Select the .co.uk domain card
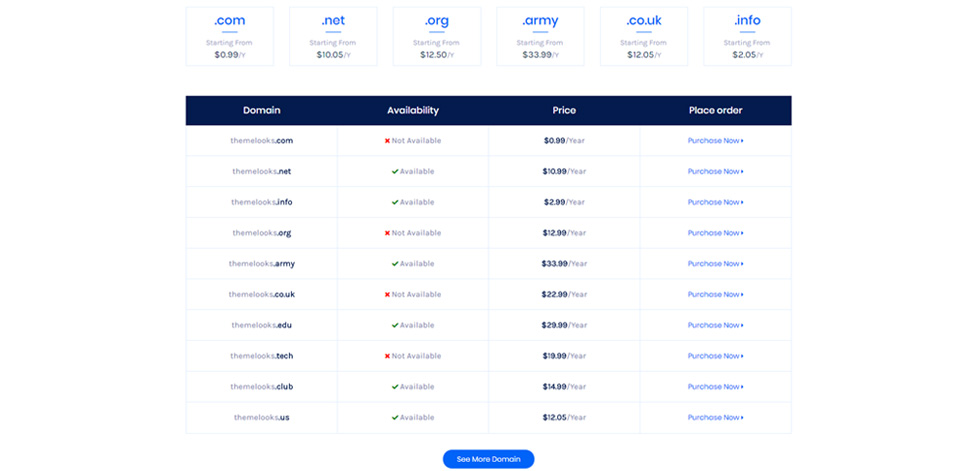The width and height of the screenshot is (980, 471). 644,36
